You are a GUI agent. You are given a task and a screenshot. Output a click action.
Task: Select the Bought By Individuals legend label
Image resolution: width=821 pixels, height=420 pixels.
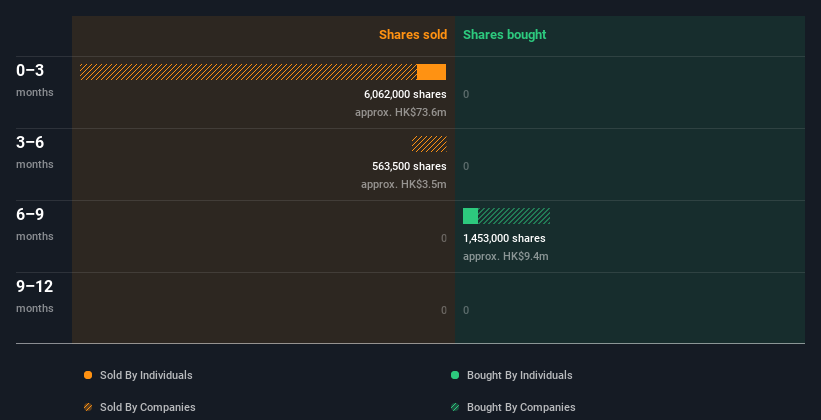[519, 375]
